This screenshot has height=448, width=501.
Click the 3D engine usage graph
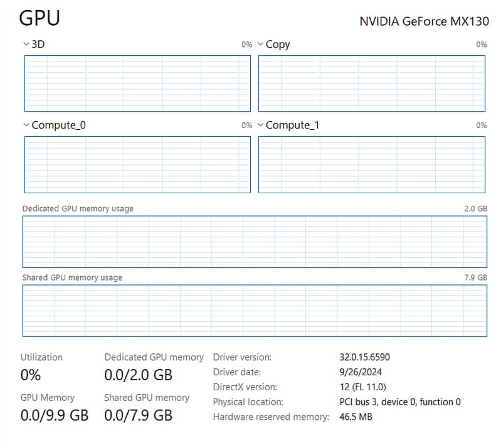137,83
